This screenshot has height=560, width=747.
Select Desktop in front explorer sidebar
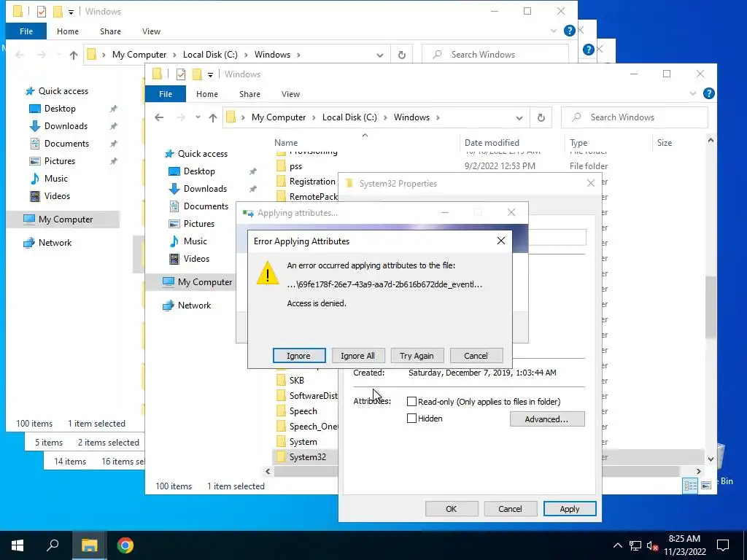point(192,171)
